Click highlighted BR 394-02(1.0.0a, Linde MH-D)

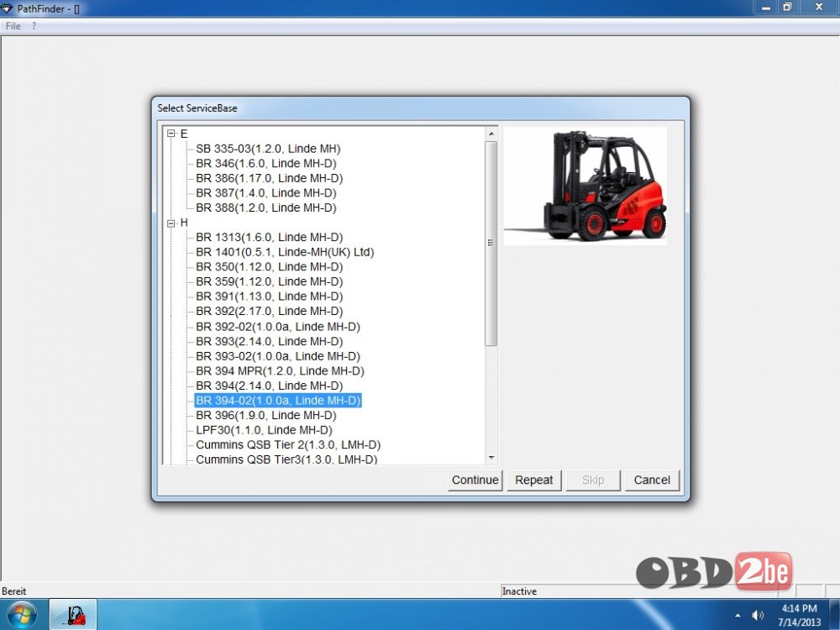278,400
